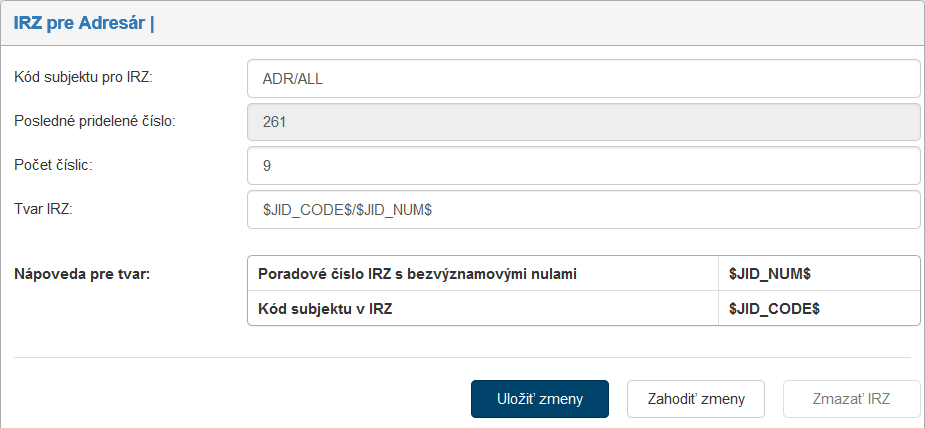
Task: Select the Poradové číslo IRZ description cell
Action: (417, 273)
